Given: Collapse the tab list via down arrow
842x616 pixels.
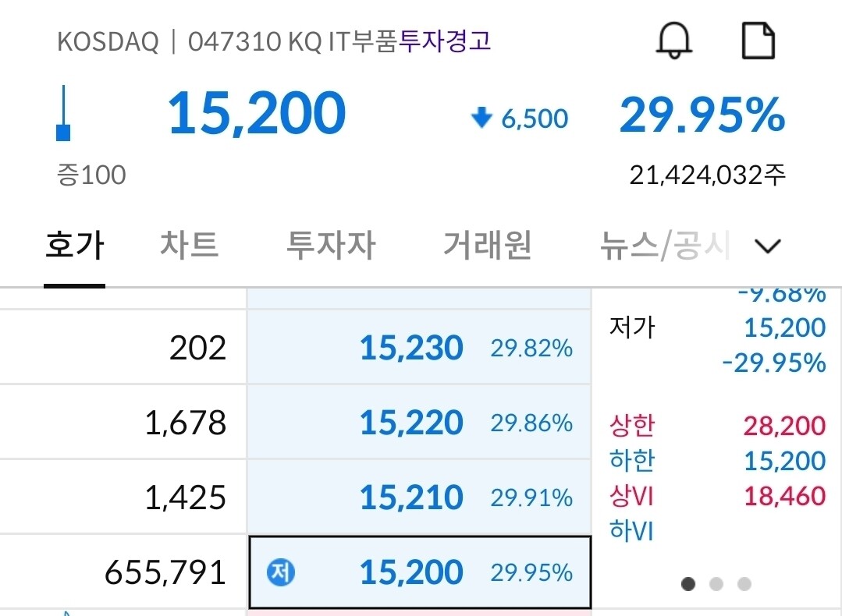Looking at the screenshot, I should 767,245.
